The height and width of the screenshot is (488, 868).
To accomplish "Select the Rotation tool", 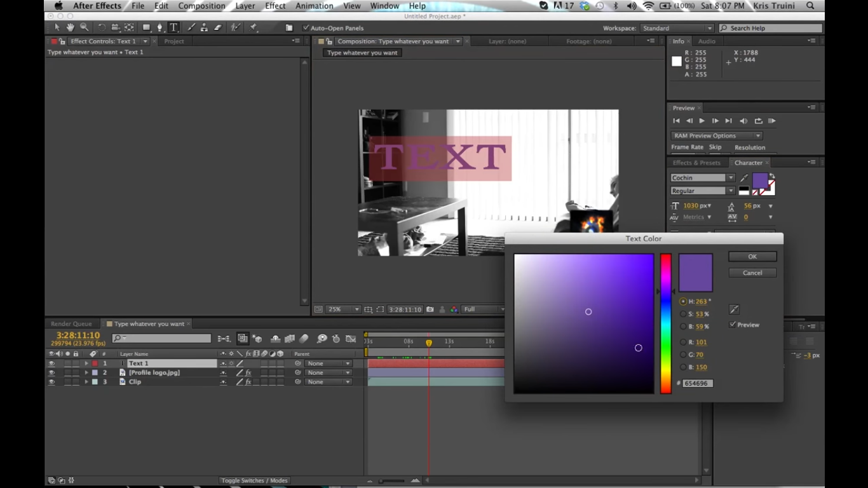I will [x=102, y=28].
